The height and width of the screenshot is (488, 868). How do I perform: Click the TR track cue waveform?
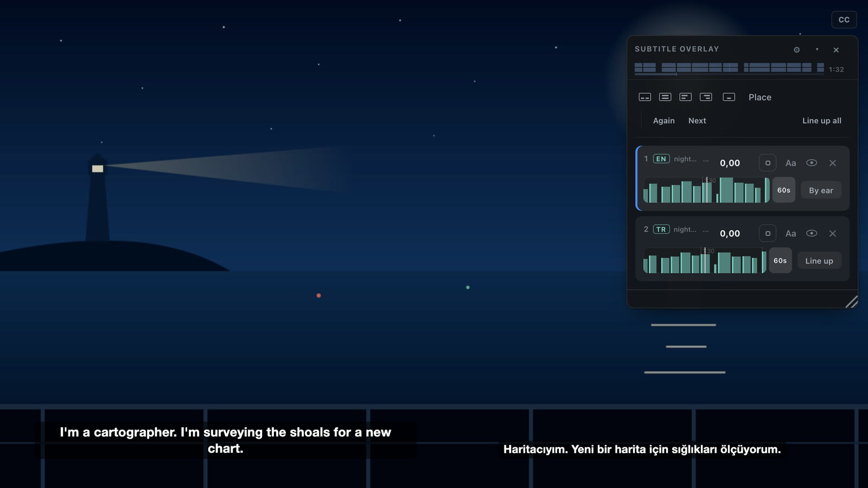(x=705, y=260)
